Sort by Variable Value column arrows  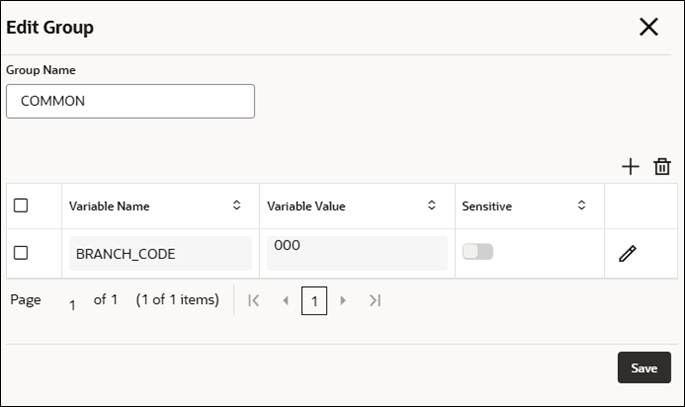[432, 206]
